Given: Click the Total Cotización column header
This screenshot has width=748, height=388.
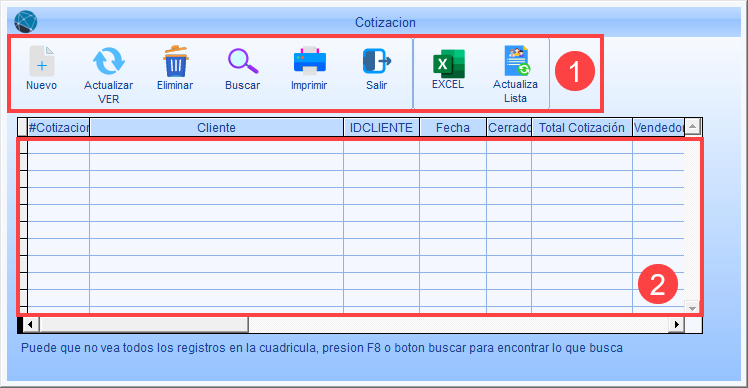Looking at the screenshot, I should (x=582, y=127).
